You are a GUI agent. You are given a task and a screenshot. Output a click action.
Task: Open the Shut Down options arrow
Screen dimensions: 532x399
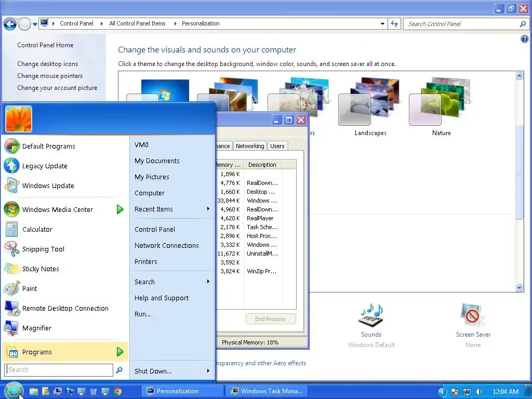click(x=208, y=371)
